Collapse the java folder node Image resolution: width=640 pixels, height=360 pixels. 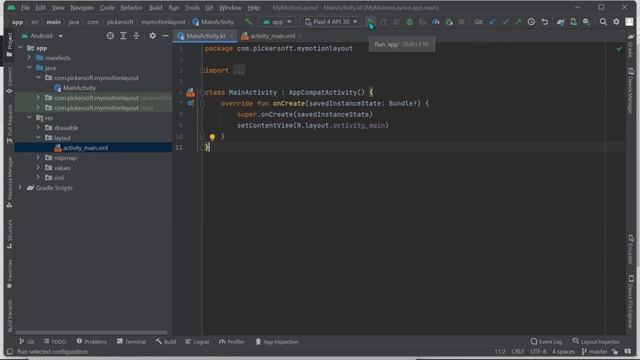click(x=29, y=68)
